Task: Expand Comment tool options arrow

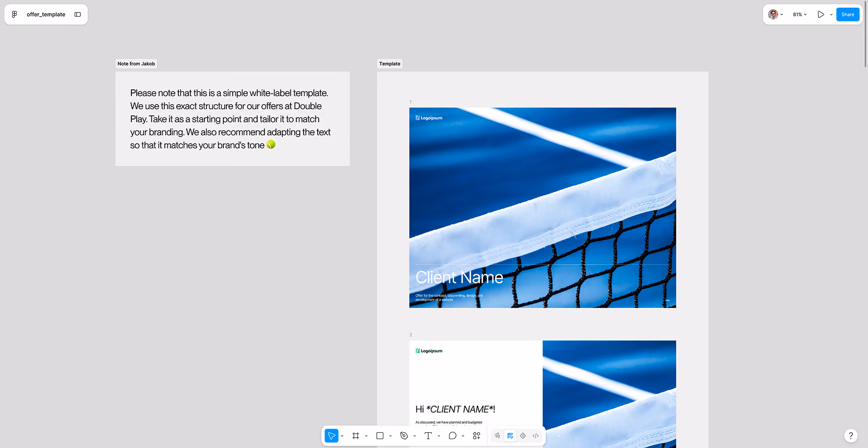Action: [x=463, y=436]
